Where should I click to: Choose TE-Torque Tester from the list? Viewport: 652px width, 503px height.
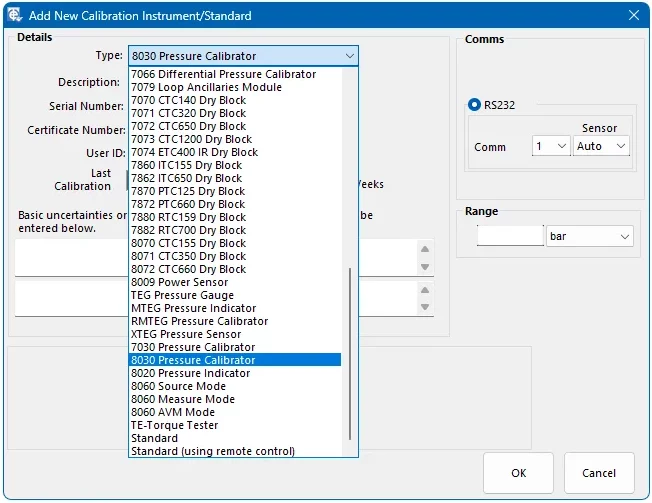click(174, 425)
